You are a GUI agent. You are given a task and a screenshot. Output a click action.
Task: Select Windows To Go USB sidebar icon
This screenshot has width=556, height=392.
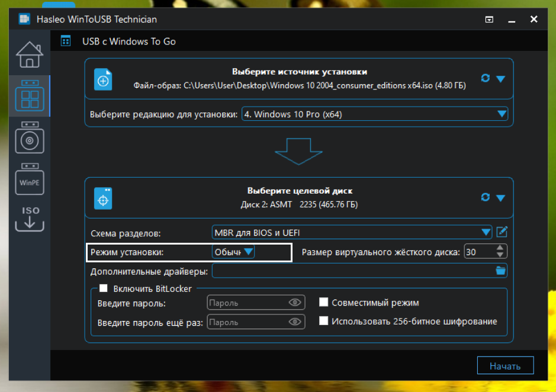click(30, 95)
